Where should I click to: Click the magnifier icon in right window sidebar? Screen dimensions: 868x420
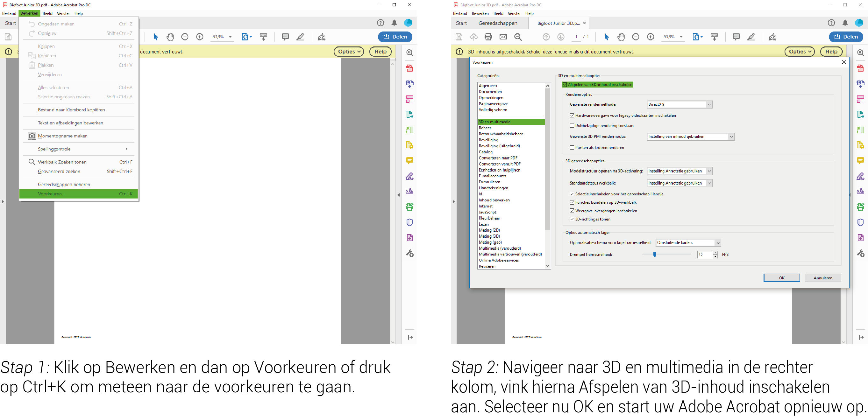[x=861, y=53]
